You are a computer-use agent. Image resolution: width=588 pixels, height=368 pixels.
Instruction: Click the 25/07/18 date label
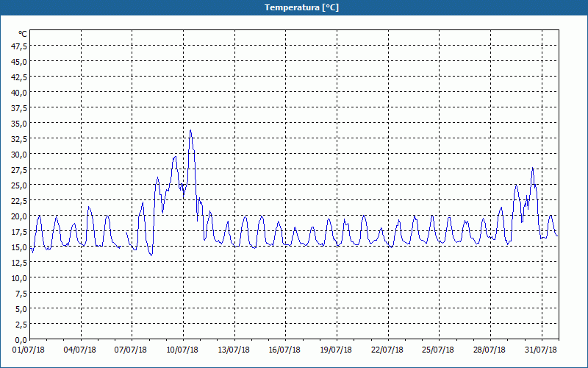(x=438, y=350)
